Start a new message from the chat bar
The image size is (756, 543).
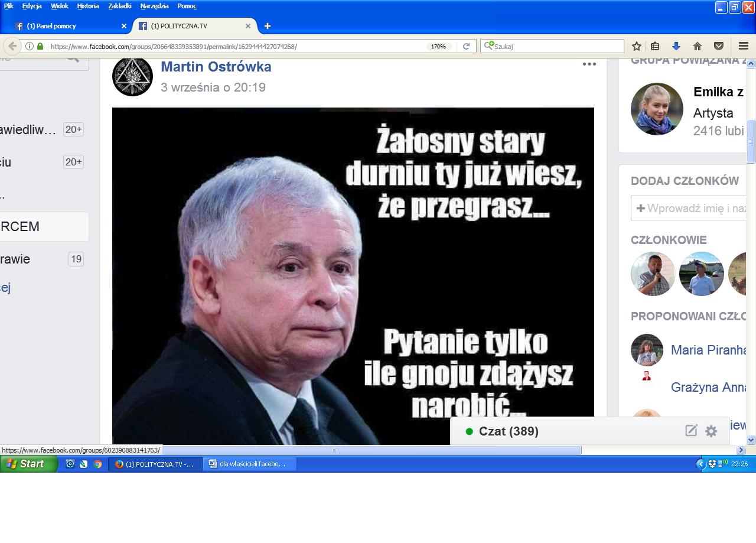[x=691, y=431]
